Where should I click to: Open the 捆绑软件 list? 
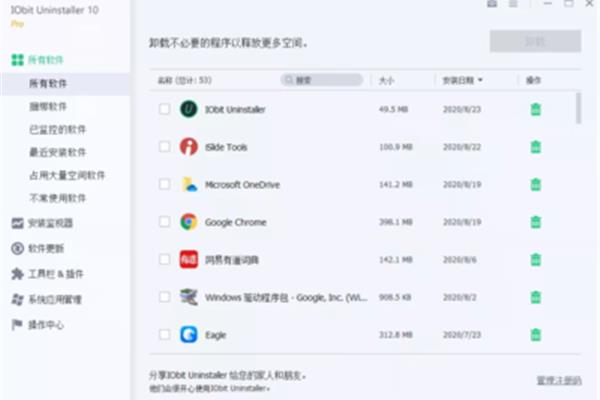[48, 106]
